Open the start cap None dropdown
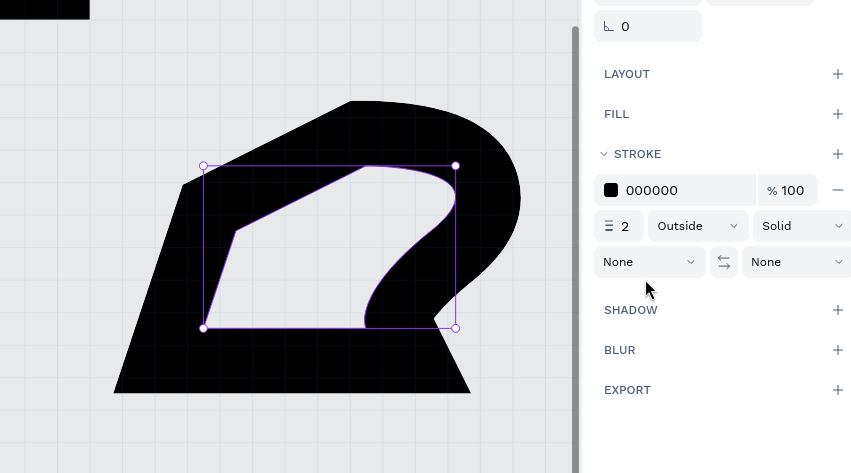Screen dimensions: 851x473 [649, 262]
